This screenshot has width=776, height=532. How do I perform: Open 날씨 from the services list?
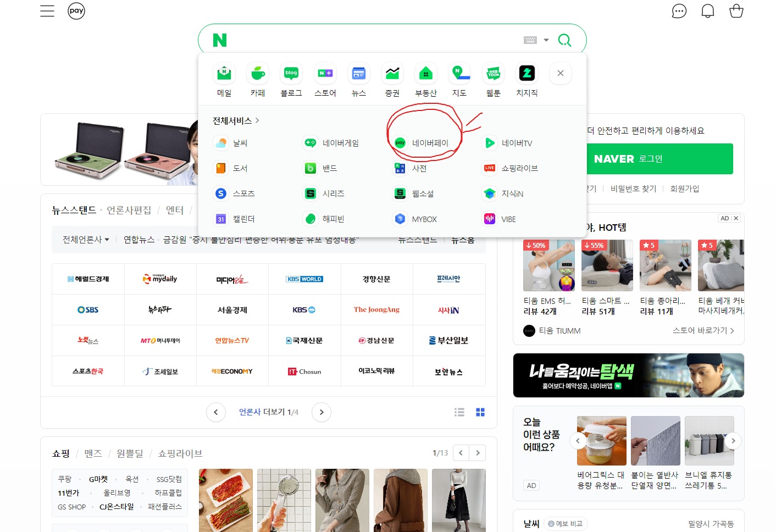click(x=231, y=143)
